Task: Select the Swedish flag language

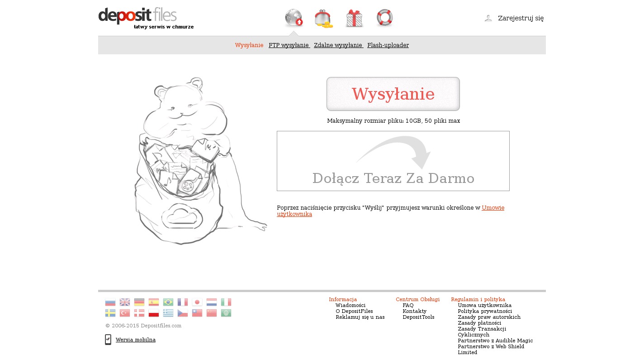Action: [x=110, y=313]
